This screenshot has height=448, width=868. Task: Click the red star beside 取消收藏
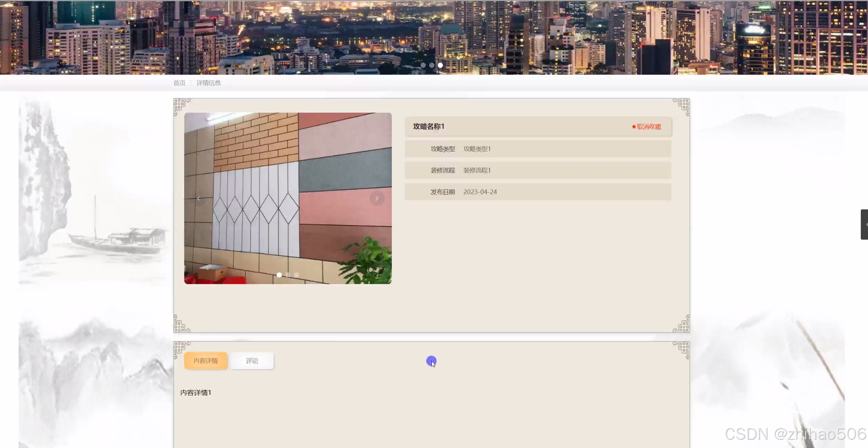[634, 127]
